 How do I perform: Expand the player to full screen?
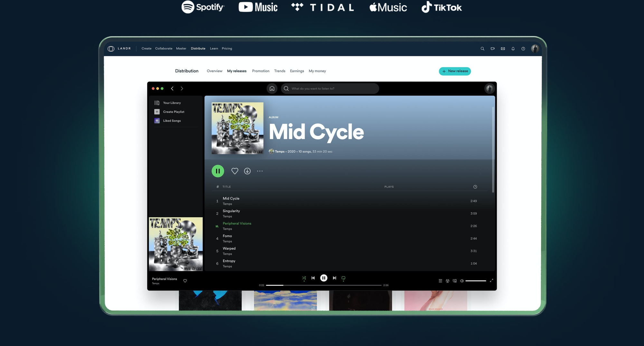[x=491, y=281]
